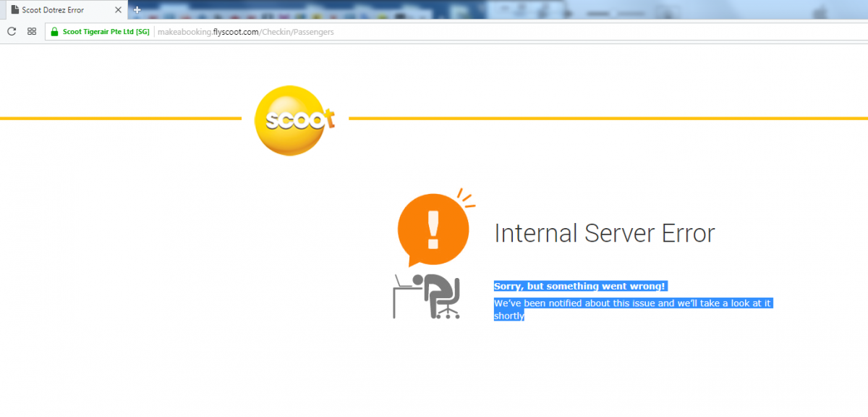Image resolution: width=868 pixels, height=417 pixels.
Task: Click the reload page button
Action: [12, 32]
